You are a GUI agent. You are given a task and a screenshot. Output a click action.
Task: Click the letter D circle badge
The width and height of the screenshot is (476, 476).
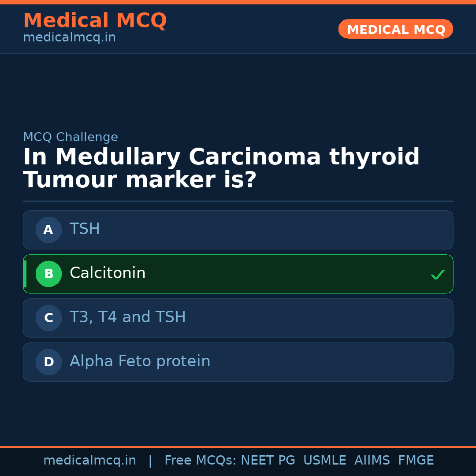tap(48, 362)
